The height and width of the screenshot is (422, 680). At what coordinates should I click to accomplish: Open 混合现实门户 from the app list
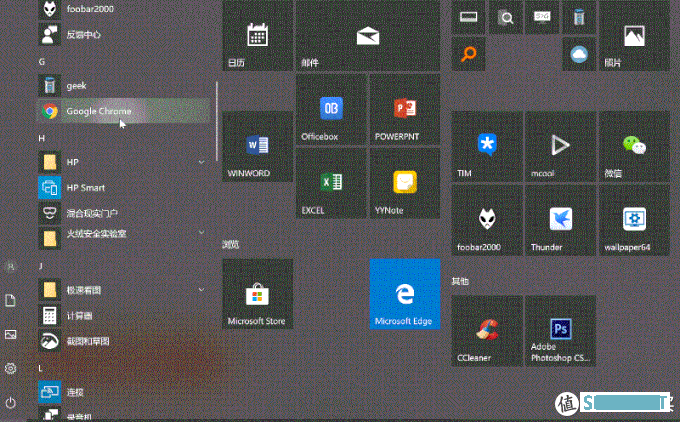click(x=123, y=213)
